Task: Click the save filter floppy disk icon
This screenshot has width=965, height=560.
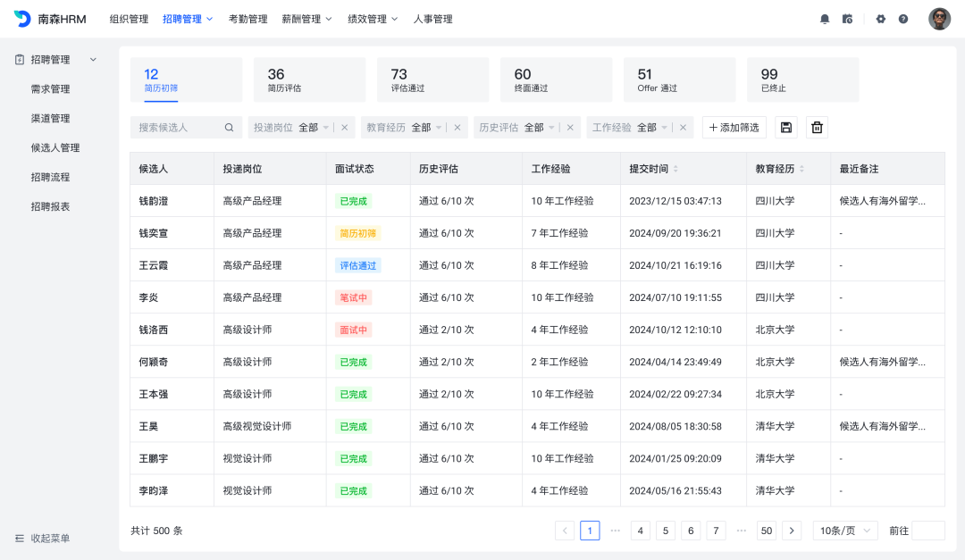Action: pos(786,128)
